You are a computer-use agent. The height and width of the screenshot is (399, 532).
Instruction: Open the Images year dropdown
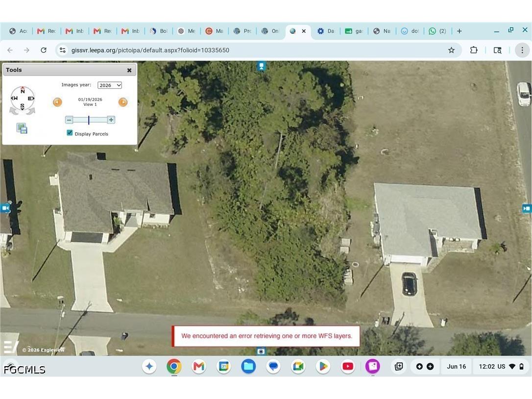tap(110, 85)
